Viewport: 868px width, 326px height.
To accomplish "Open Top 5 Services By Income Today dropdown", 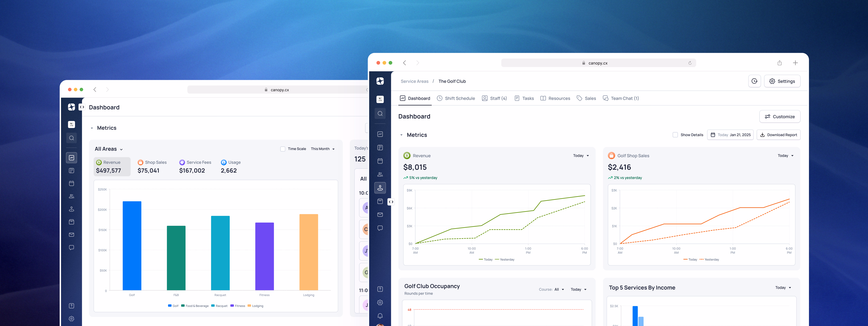I will click(x=783, y=287).
